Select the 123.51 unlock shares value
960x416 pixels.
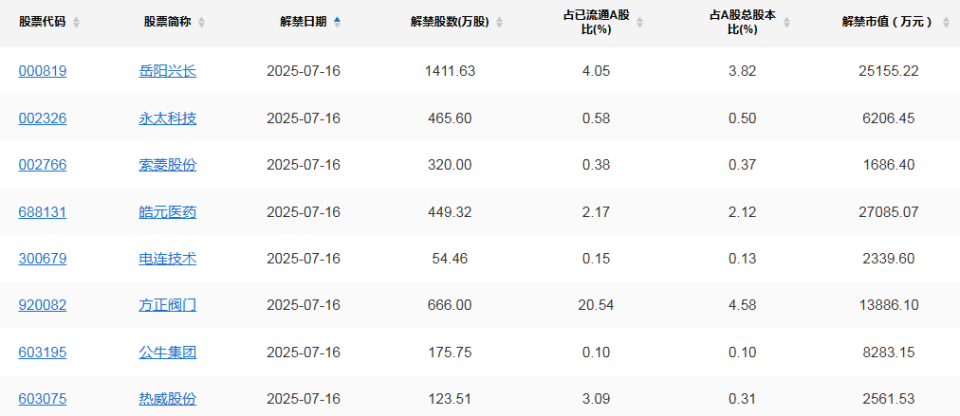tap(450, 399)
